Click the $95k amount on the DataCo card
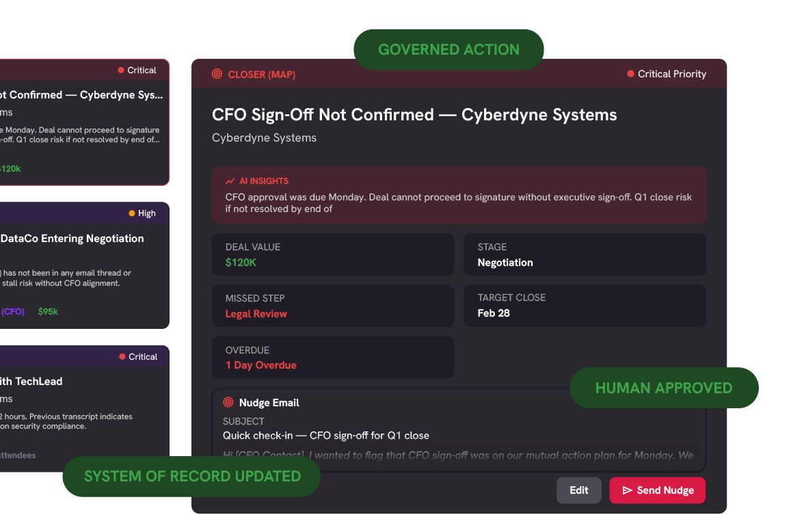The width and height of the screenshot is (791, 532). 48,311
